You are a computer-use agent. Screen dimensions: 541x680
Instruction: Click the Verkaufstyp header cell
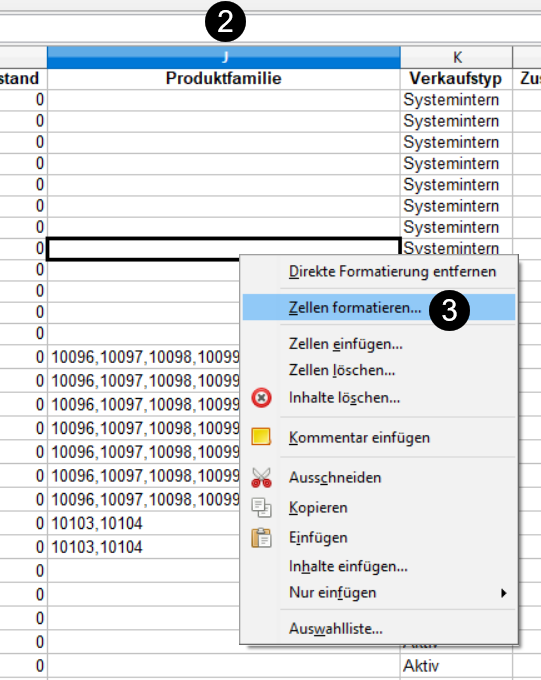456,79
